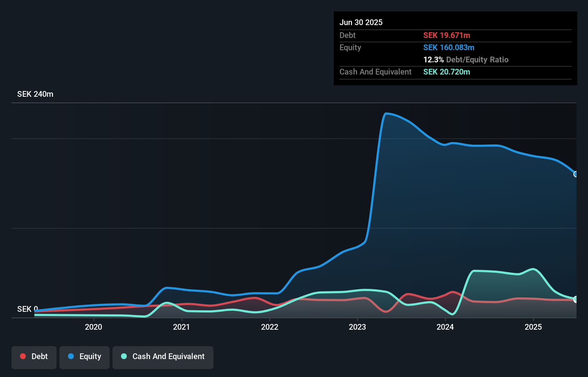The height and width of the screenshot is (377, 588).
Task: Click the SEK 240m axis label
Action: [x=35, y=94]
